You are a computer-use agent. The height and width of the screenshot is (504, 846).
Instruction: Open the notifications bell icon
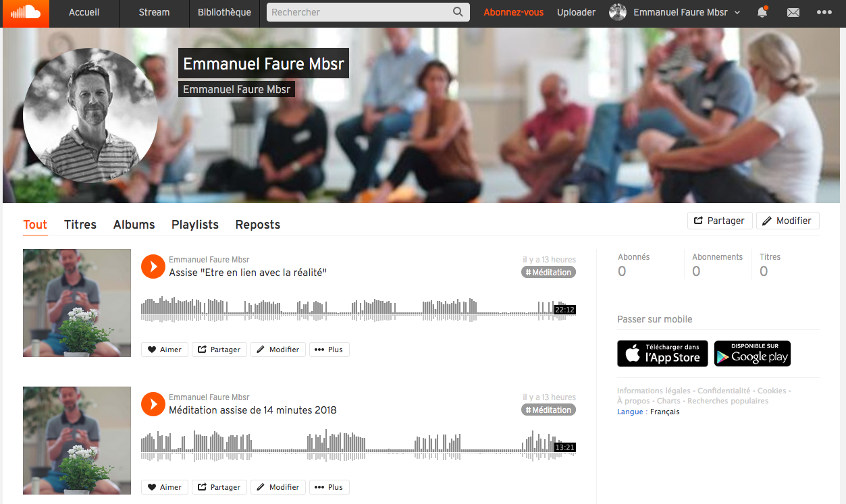[762, 12]
